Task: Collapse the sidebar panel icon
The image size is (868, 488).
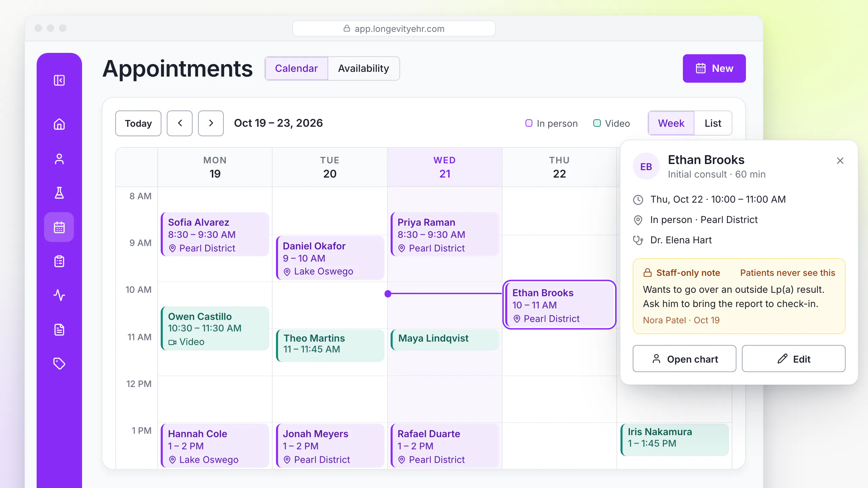Action: click(x=59, y=80)
